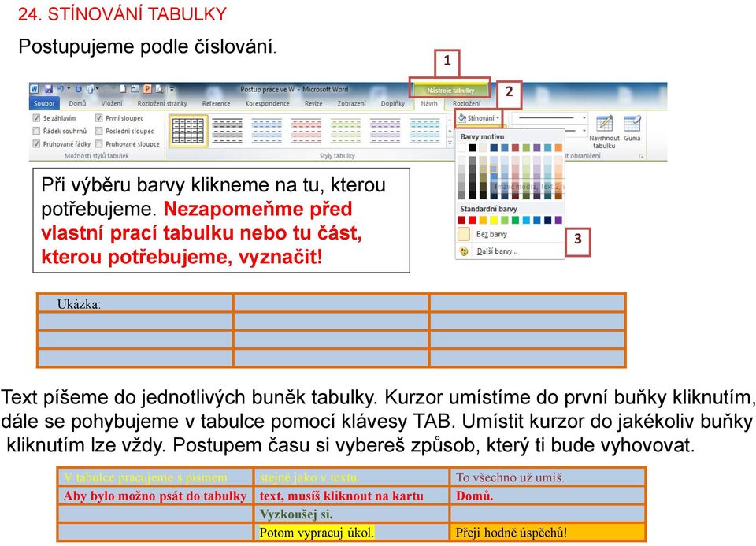Viewport: 756px width, 546px height.
Task: Select the purple banded table style
Action: click(x=385, y=131)
